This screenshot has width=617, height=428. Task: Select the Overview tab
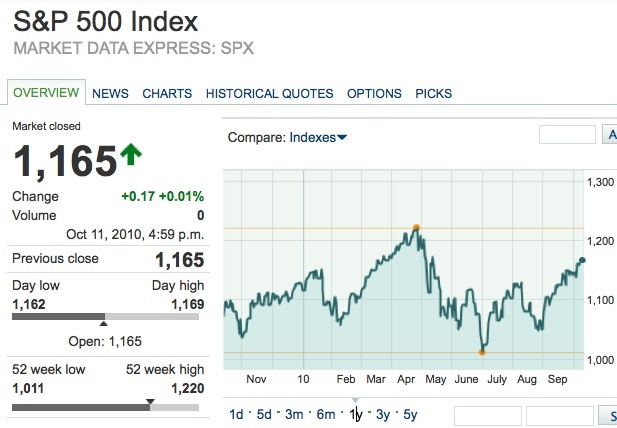coord(45,93)
